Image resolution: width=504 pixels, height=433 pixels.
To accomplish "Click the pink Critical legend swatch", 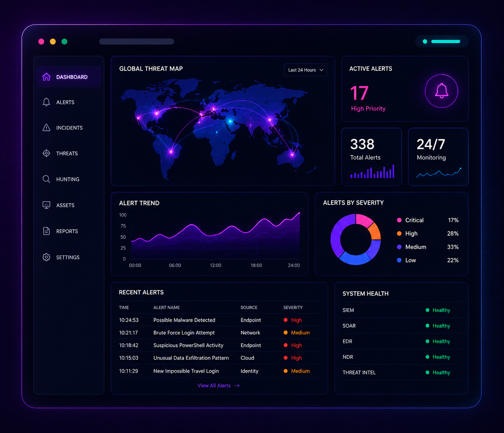I will pos(399,220).
